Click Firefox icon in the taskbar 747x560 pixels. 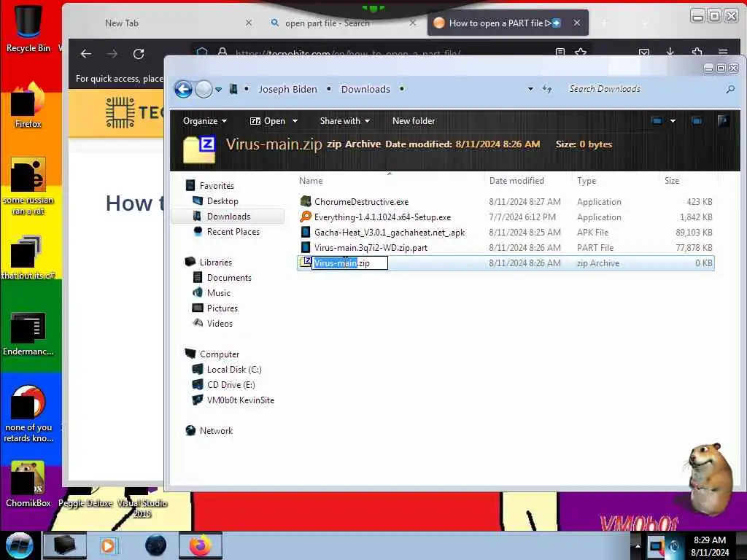(201, 545)
